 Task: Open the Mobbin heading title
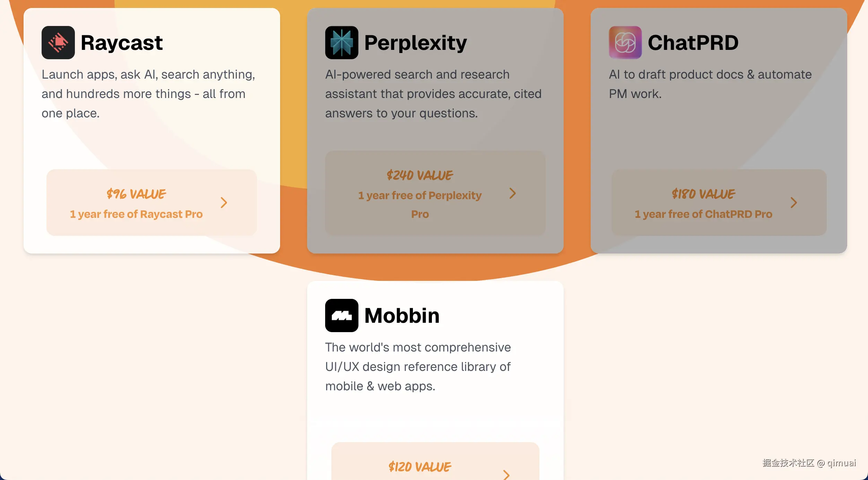pyautogui.click(x=402, y=315)
